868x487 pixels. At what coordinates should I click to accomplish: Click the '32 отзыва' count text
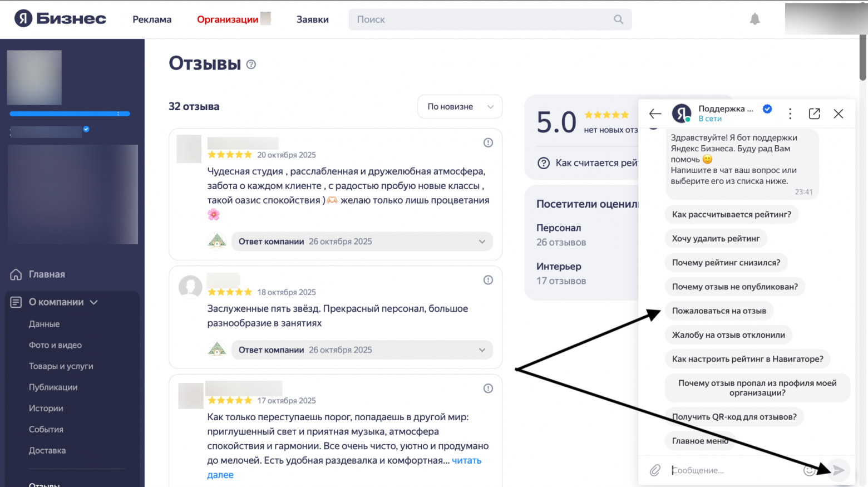[194, 106]
